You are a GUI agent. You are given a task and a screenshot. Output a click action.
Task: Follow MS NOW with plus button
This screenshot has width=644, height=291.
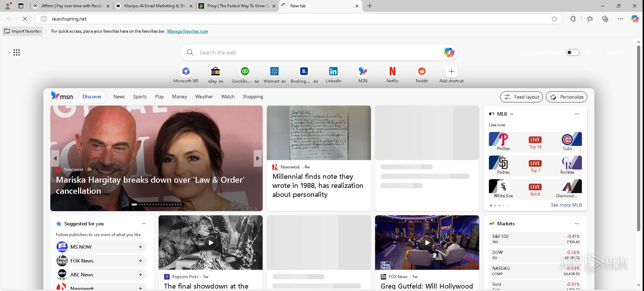(140, 247)
